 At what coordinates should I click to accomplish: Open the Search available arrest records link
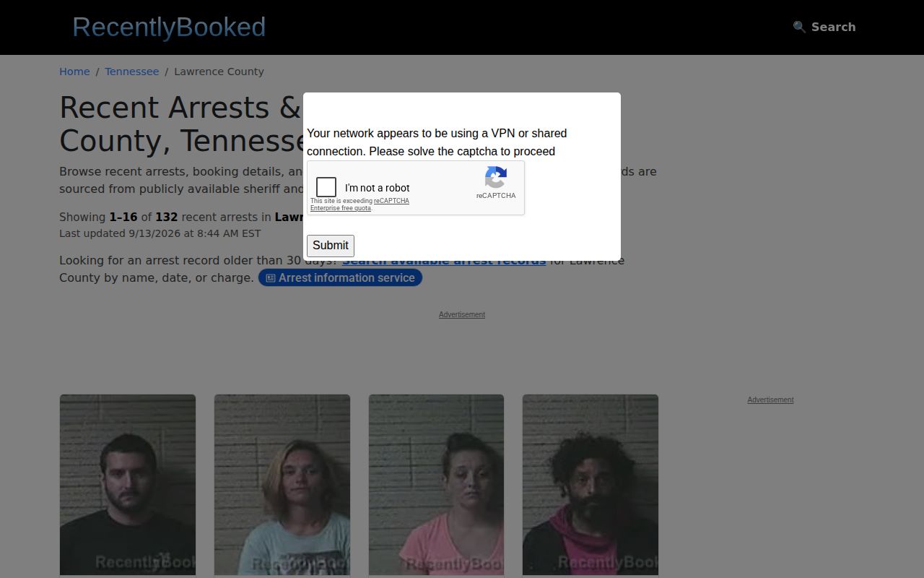[444, 260]
